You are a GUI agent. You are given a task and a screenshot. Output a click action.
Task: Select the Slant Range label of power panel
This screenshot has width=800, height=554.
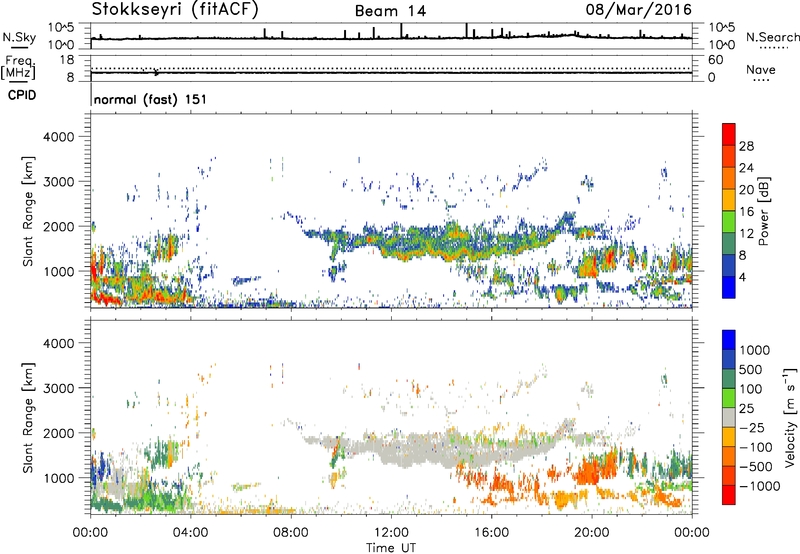(x=28, y=212)
